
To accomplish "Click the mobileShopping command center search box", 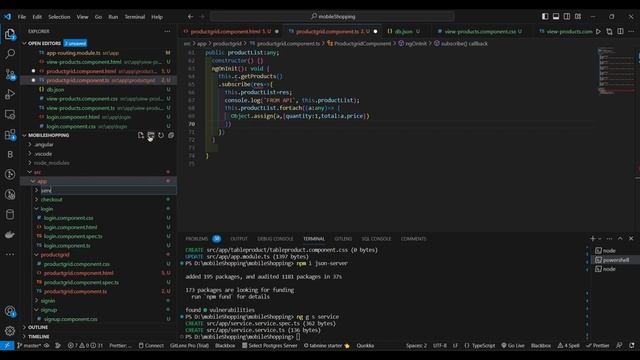I will [332, 17].
